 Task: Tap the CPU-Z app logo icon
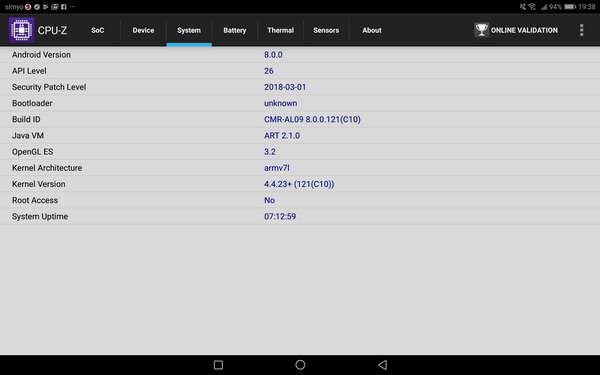21,30
